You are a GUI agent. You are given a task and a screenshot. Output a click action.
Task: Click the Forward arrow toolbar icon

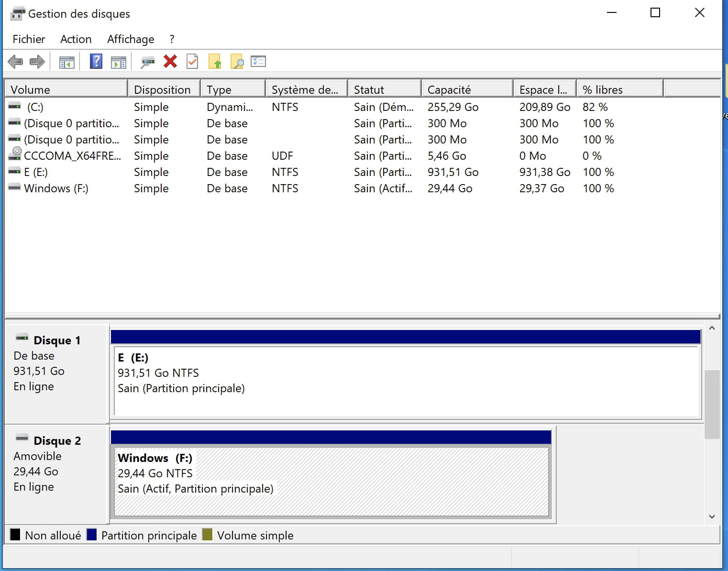[37, 62]
